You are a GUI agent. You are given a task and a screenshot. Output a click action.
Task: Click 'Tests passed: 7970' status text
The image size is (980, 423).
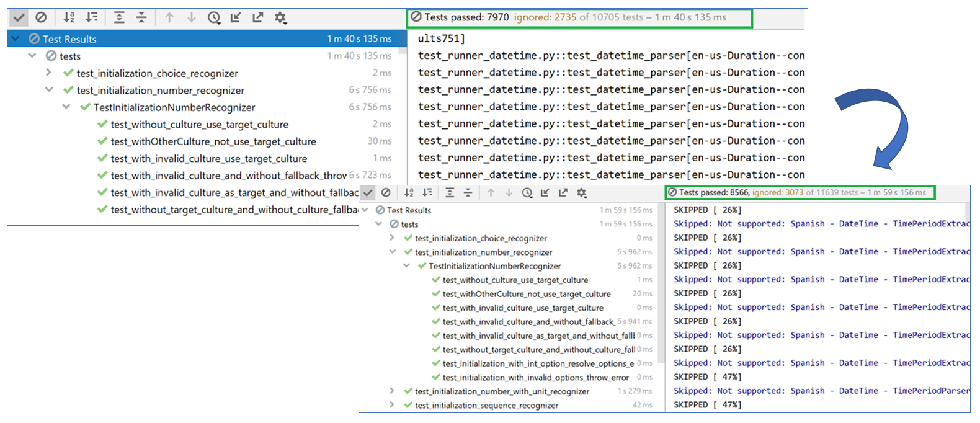[x=466, y=17]
